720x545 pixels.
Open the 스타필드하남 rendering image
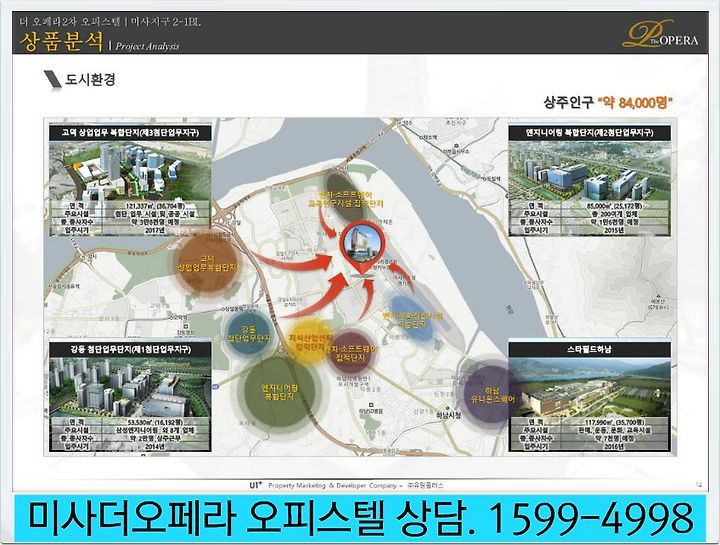coord(590,388)
